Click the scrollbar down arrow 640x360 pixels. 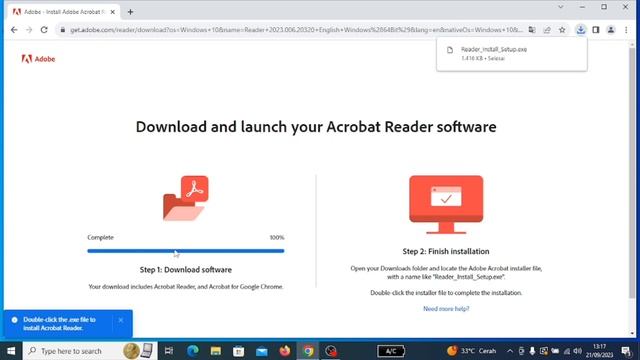632,333
